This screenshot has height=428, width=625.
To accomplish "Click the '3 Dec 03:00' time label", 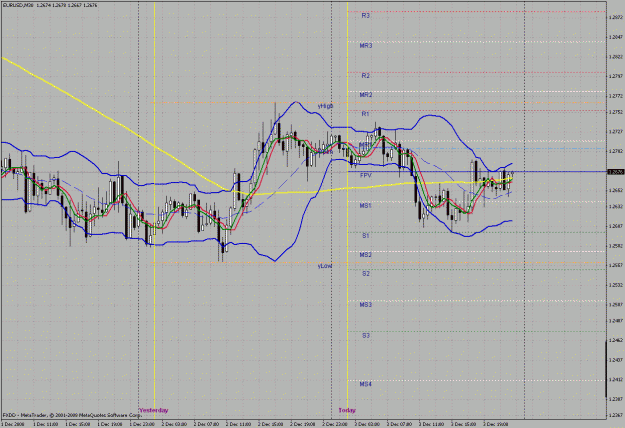I will [367, 424].
